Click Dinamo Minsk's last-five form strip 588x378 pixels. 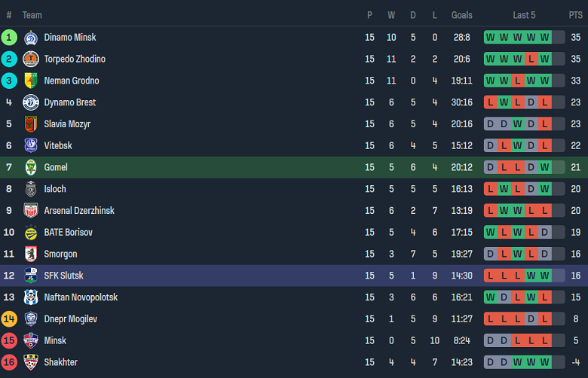pos(524,38)
